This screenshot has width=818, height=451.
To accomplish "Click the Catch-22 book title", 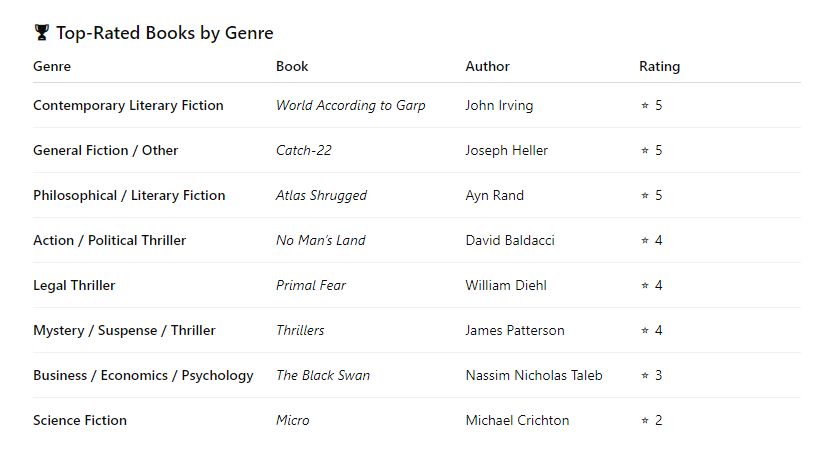I will [x=303, y=150].
